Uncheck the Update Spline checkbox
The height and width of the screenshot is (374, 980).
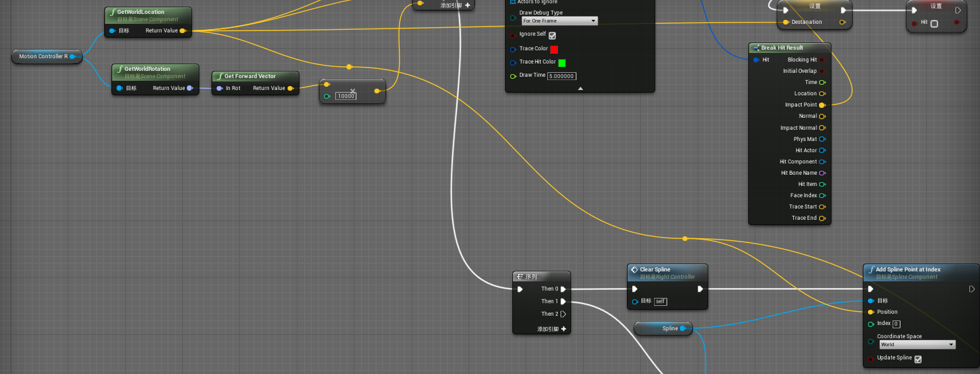(918, 359)
